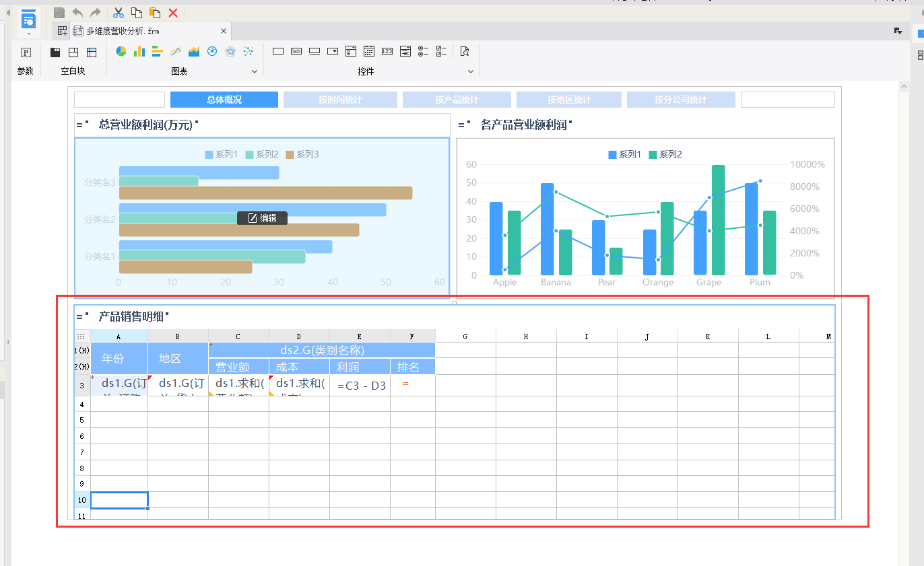Screen dimensions: 924x566
Task: Click the Redo arrow icon
Action: pyautogui.click(x=95, y=13)
